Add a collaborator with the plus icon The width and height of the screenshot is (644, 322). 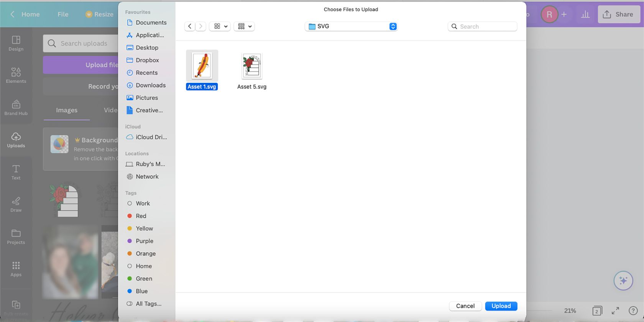(x=564, y=15)
